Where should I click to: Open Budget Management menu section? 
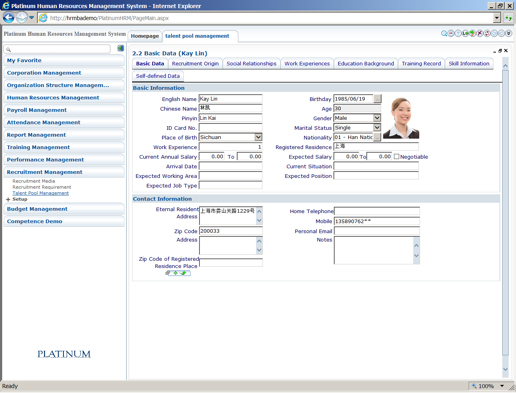pos(64,209)
